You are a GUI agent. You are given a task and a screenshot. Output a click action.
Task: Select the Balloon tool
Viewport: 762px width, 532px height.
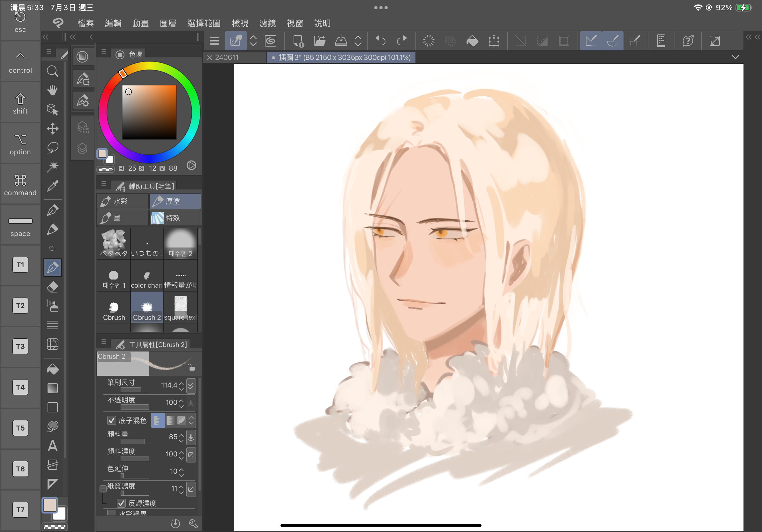pos(52,426)
